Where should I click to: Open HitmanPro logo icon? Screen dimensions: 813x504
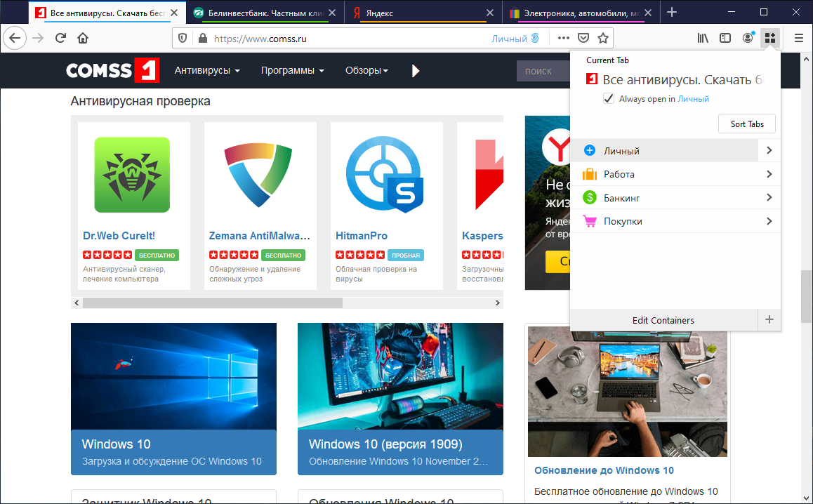[385, 175]
